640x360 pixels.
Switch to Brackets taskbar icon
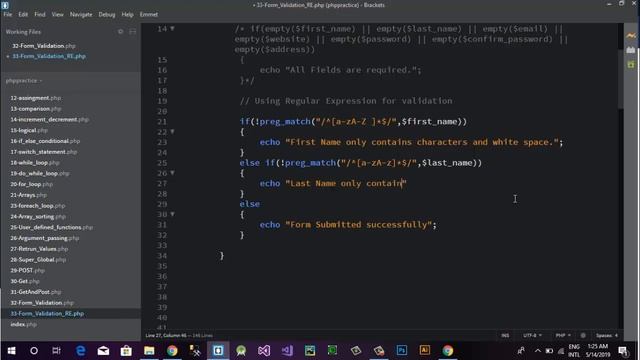click(x=218, y=351)
